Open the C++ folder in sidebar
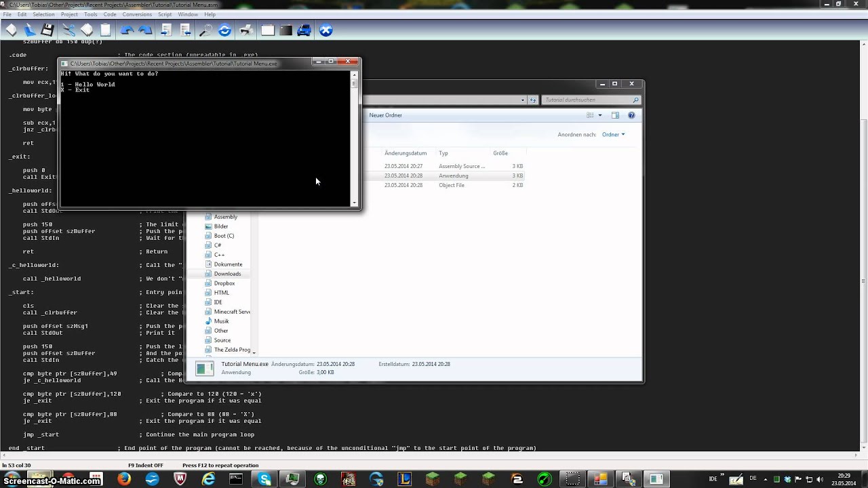This screenshot has height=488, width=868. (x=220, y=255)
